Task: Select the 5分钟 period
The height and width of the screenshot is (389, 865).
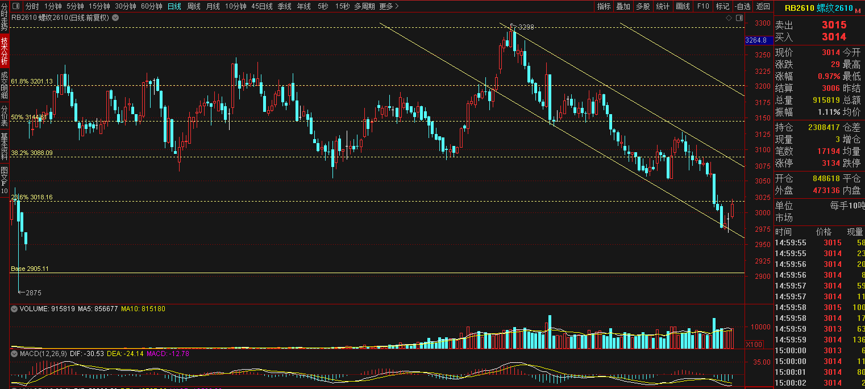Action: pyautogui.click(x=76, y=7)
